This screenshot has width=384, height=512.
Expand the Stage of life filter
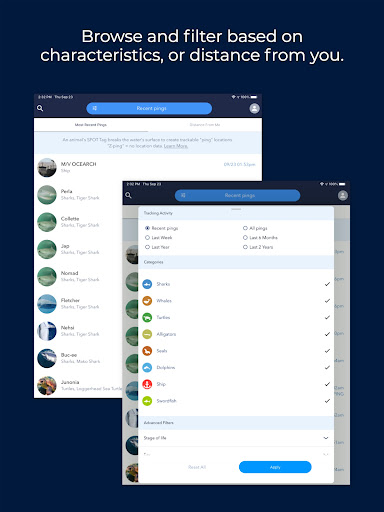[236, 438]
